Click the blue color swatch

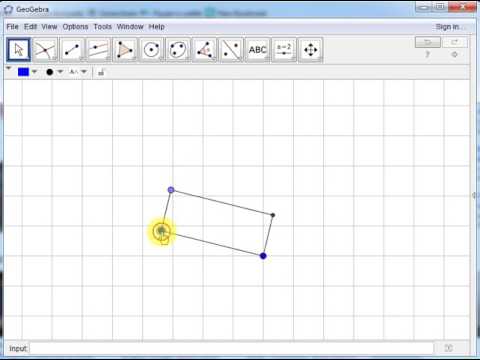coord(23,72)
